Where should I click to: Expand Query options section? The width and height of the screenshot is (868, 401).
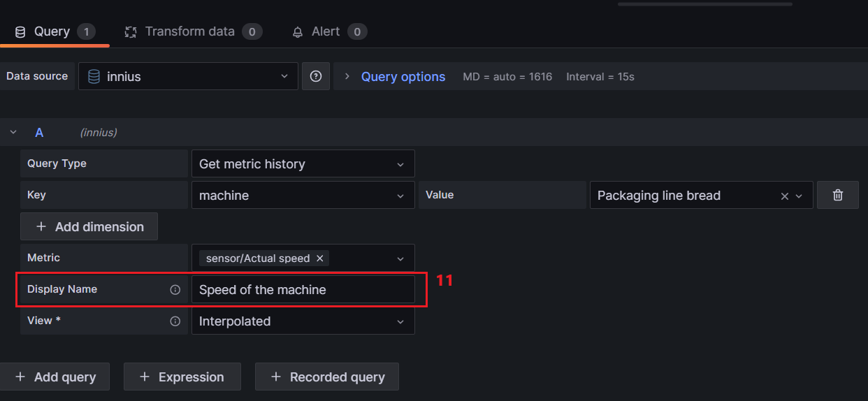(347, 76)
